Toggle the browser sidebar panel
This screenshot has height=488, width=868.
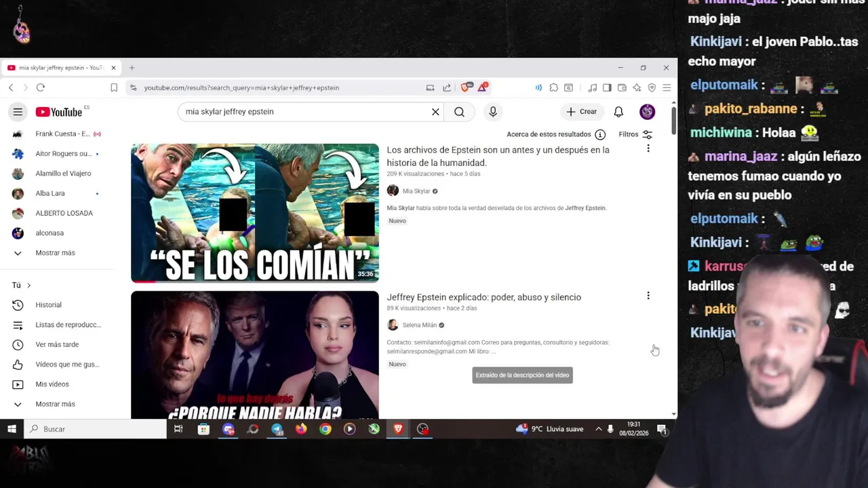(x=607, y=87)
